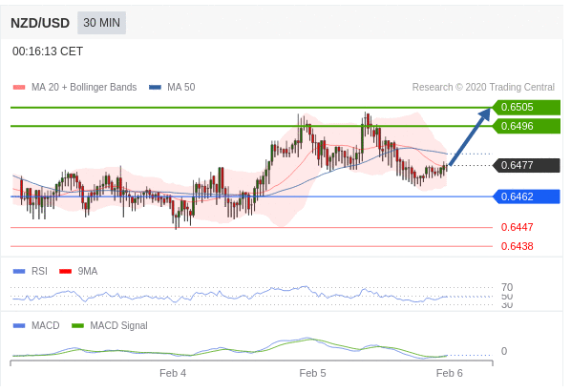The width and height of the screenshot is (571, 392).
Task: Select the Feb 4 date marker
Action: [173, 374]
